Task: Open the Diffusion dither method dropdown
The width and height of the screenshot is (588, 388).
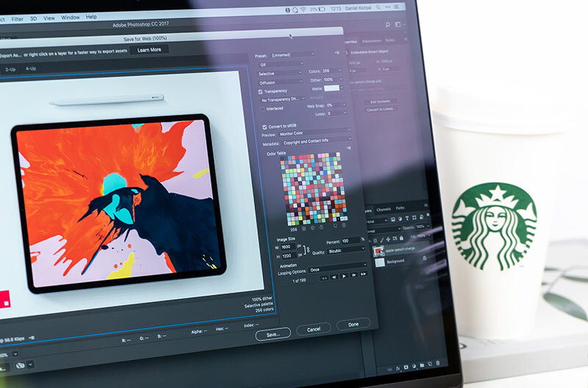Action: (x=281, y=82)
